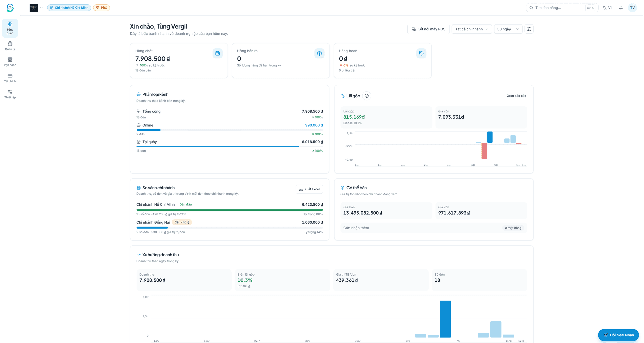
Task: Click the Doanh thu 7.908.500 stat card
Action: [x=184, y=280]
